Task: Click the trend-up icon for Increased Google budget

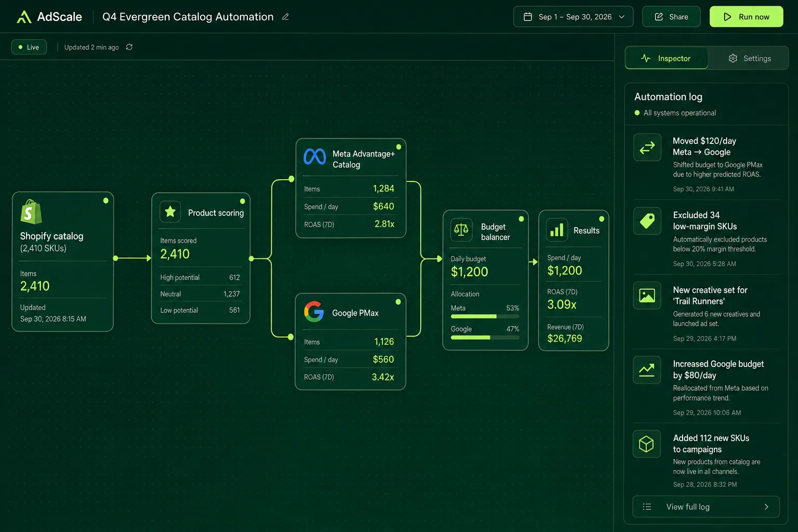Action: tap(647, 370)
